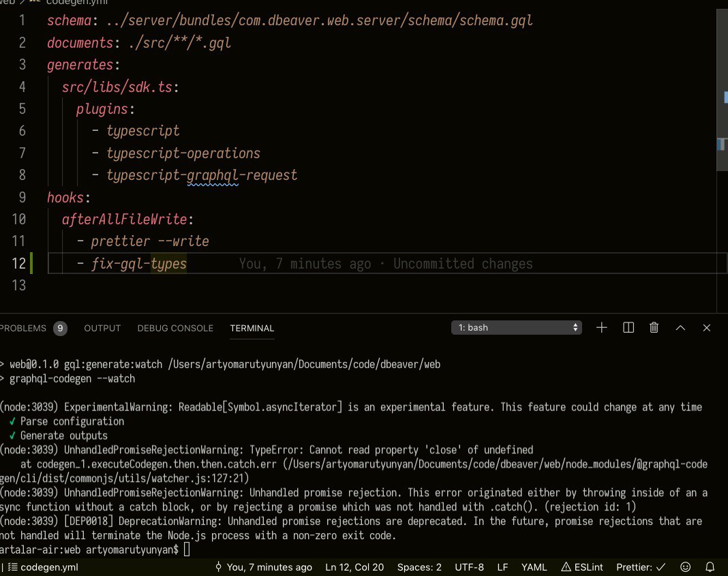Click the 'plugins' key in editor
This screenshot has width=728, height=576.
pos(102,109)
